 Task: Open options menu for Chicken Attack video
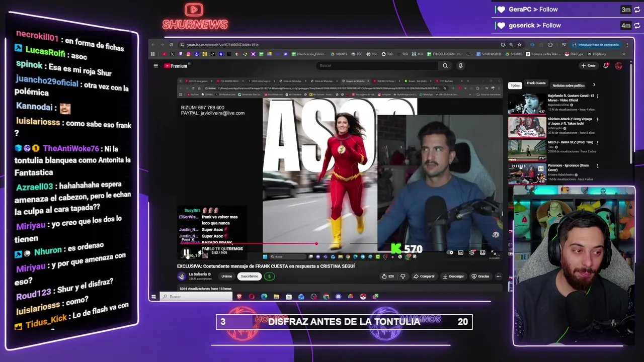pyautogui.click(x=598, y=120)
